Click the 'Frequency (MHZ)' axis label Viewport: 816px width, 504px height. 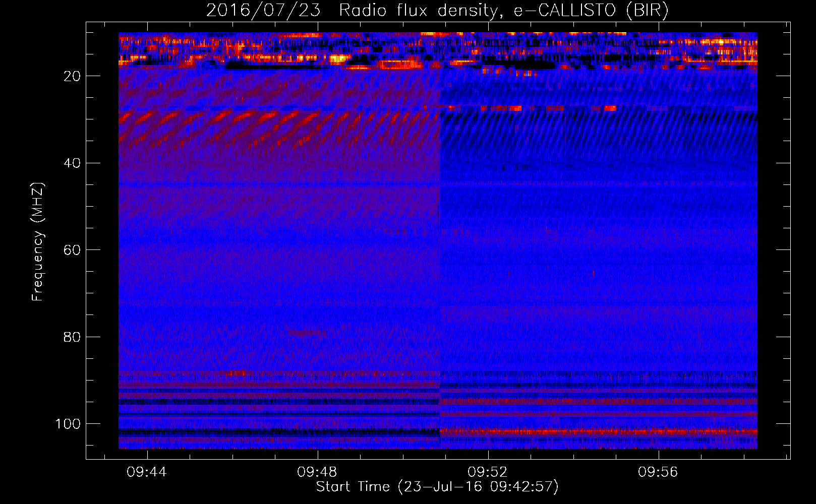[38, 242]
